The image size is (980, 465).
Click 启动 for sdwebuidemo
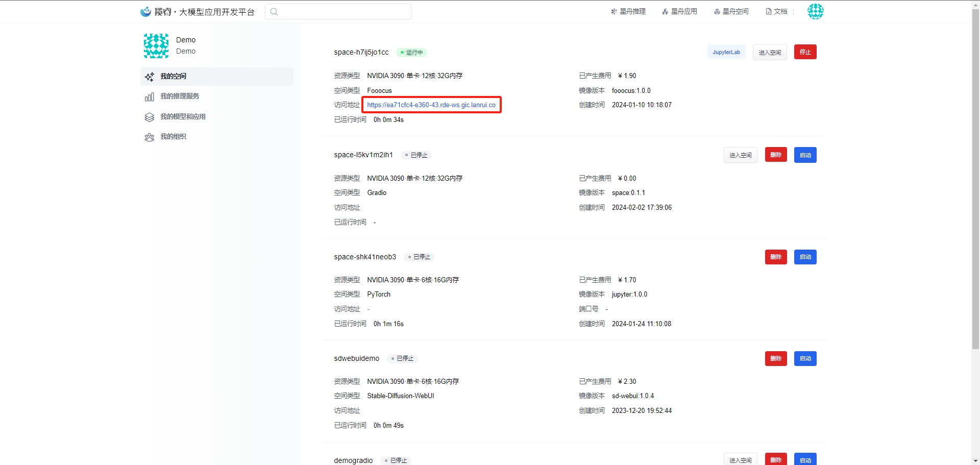(805, 358)
